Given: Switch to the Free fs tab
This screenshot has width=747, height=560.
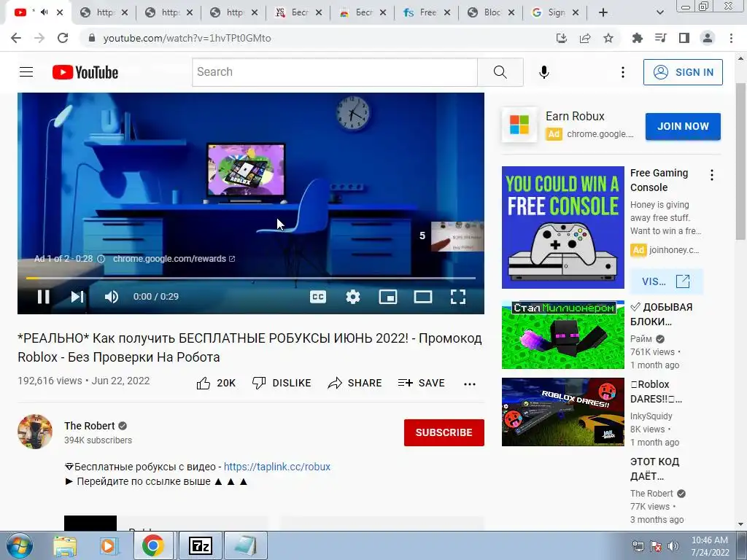Looking at the screenshot, I should (426, 12).
